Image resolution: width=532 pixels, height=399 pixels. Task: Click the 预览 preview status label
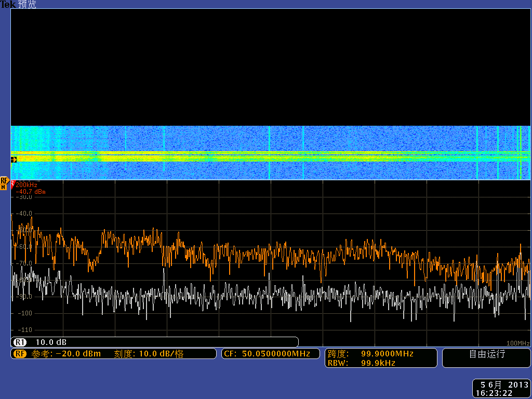(x=27, y=4)
